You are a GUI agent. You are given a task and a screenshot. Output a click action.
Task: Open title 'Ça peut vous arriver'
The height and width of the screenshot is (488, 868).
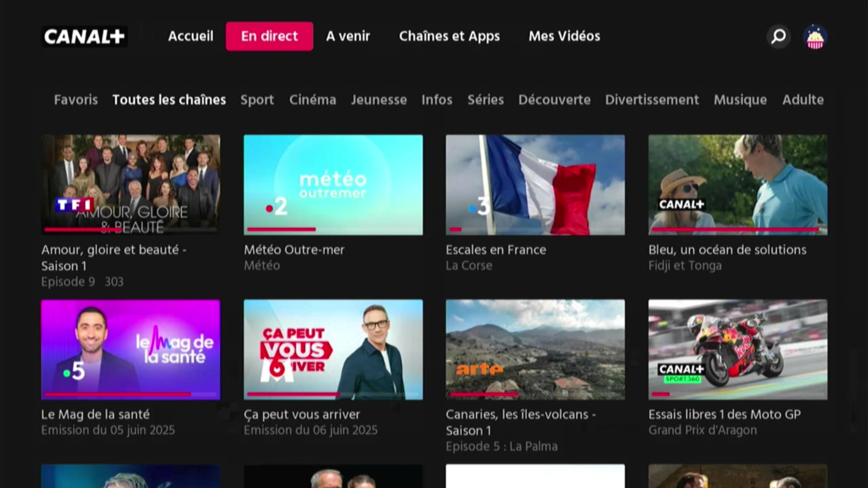(x=302, y=414)
